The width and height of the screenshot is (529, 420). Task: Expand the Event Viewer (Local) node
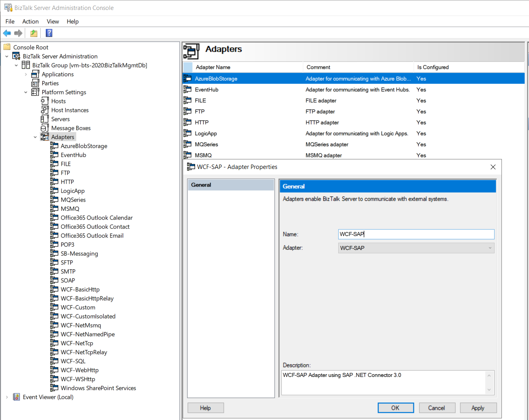click(x=7, y=397)
